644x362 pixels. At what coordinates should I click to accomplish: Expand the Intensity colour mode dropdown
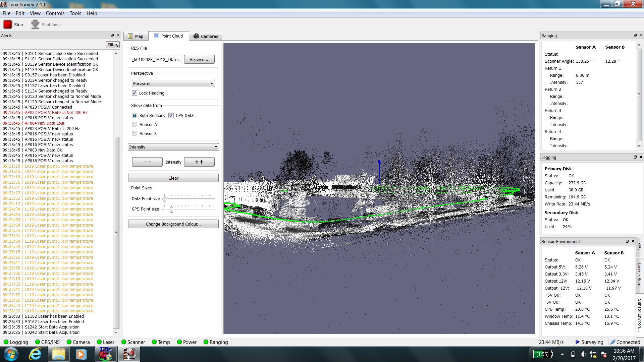173,147
